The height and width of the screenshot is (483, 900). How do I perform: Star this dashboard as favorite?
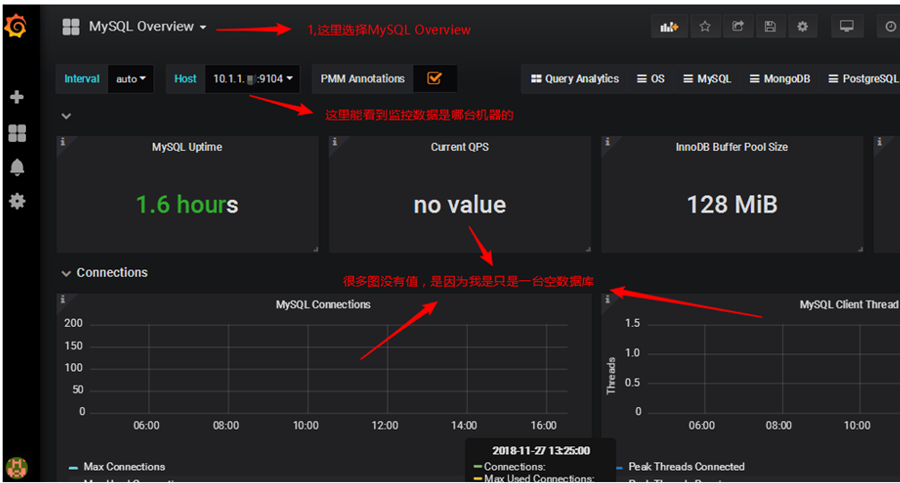(x=705, y=26)
